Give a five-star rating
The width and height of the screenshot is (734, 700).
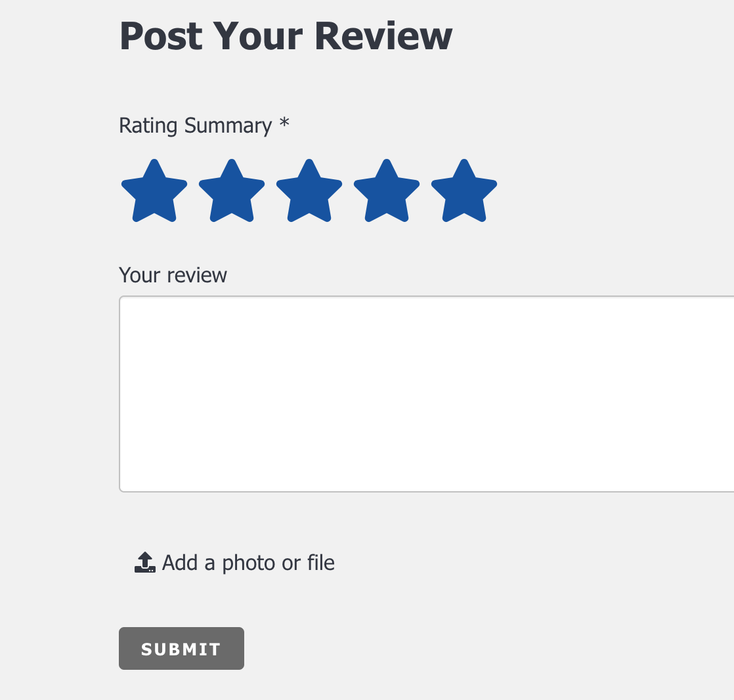point(464,192)
